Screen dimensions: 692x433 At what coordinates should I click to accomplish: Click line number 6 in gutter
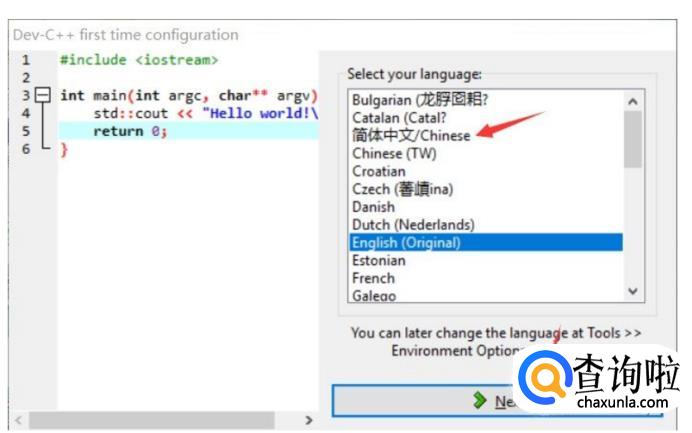(26, 149)
